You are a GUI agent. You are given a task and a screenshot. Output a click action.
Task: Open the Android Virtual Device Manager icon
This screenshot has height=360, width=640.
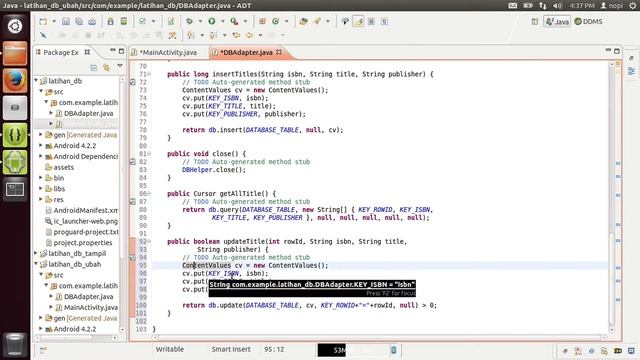124,21
